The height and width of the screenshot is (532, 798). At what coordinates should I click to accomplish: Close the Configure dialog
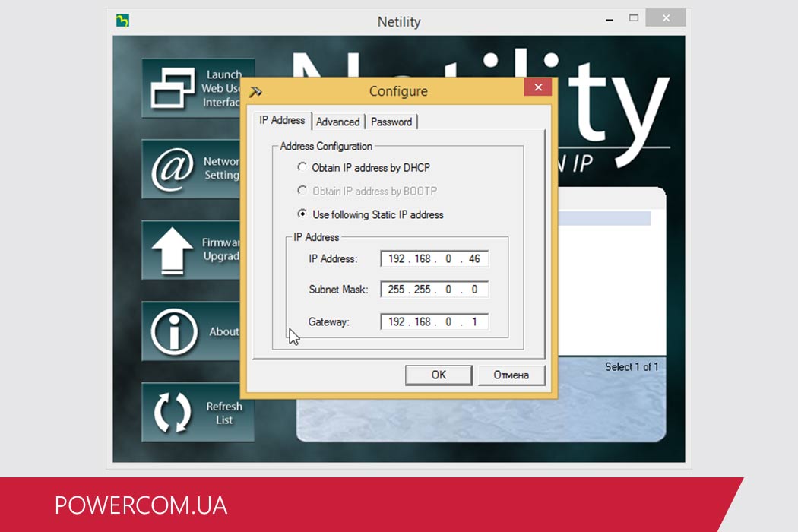coord(538,87)
